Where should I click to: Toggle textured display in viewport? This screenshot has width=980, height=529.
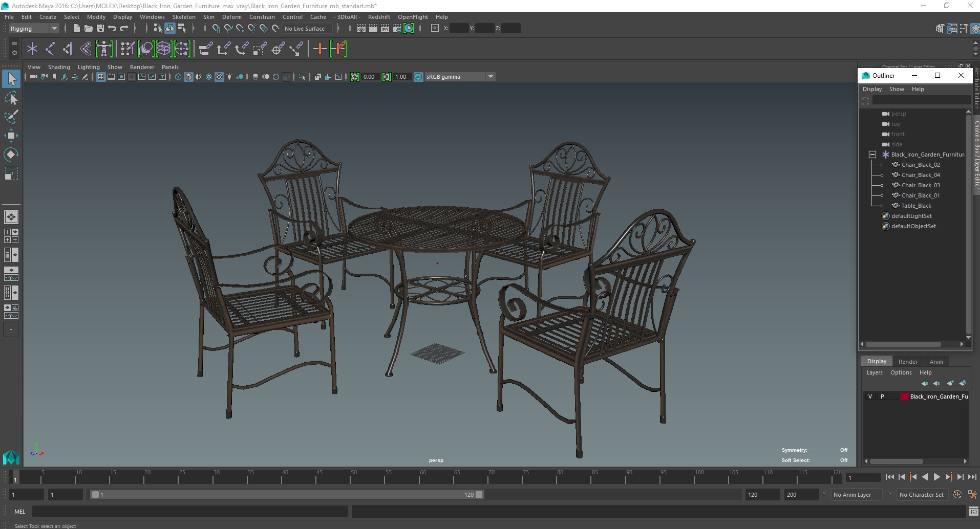pyautogui.click(x=219, y=77)
